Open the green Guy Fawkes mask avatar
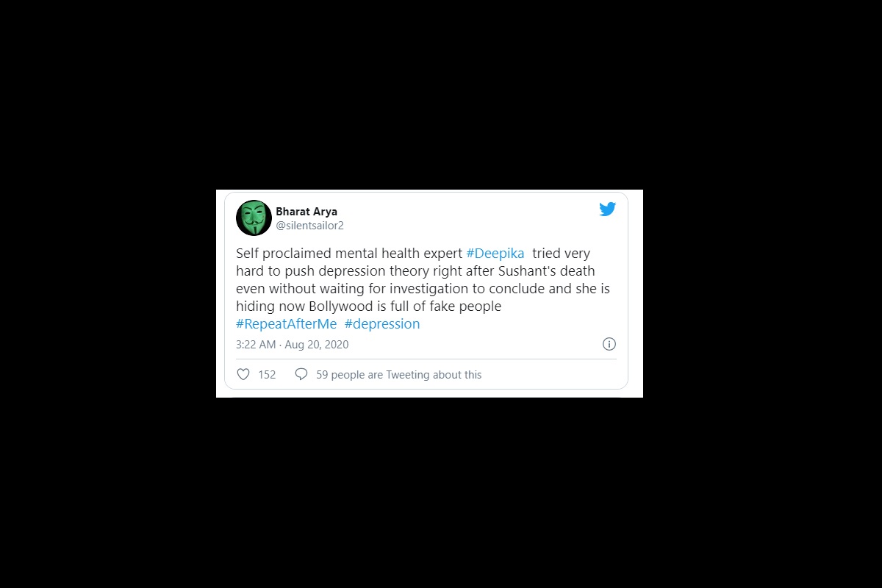Screen dimensions: 882x588 (254, 218)
